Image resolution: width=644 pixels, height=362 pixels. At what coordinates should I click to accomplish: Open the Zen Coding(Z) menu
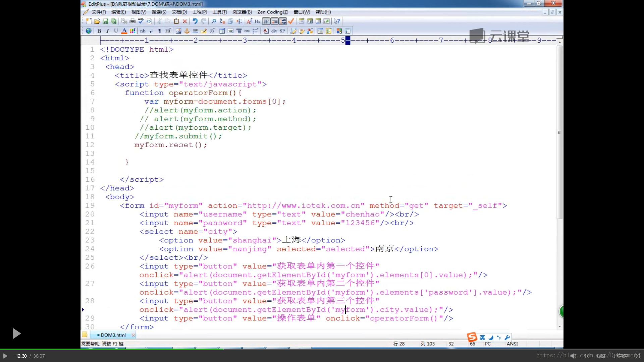[272, 12]
